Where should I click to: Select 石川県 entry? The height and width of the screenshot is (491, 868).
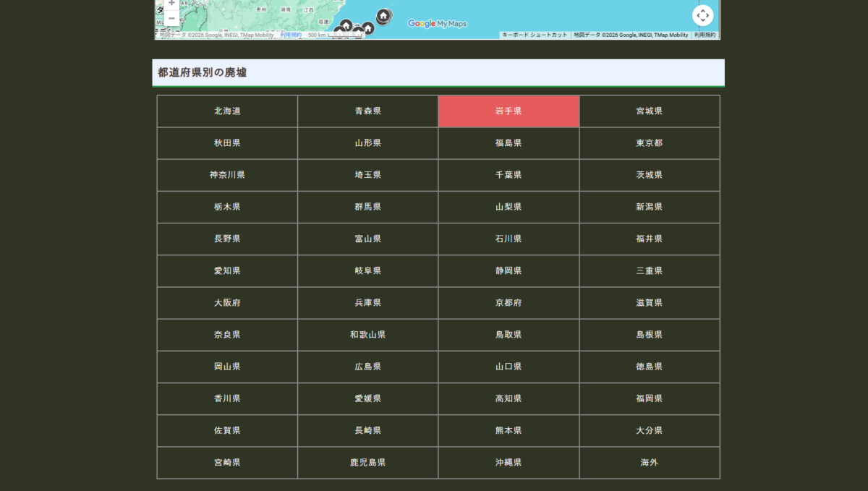(x=509, y=239)
